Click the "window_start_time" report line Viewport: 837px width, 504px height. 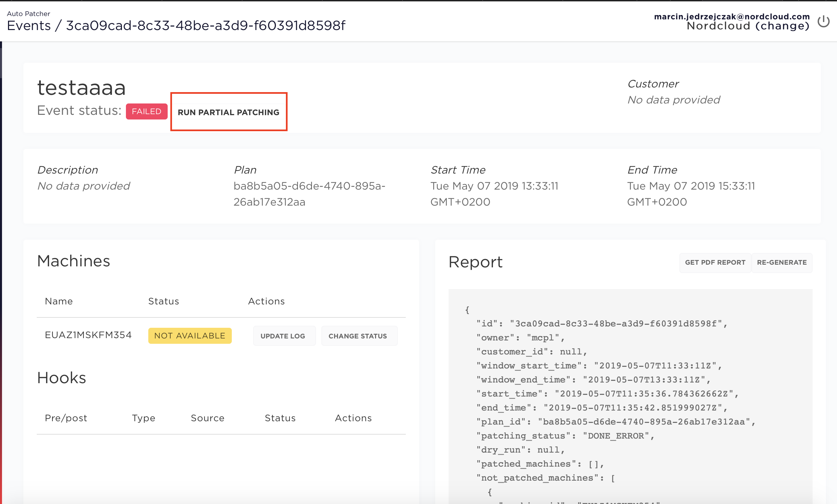[599, 365]
